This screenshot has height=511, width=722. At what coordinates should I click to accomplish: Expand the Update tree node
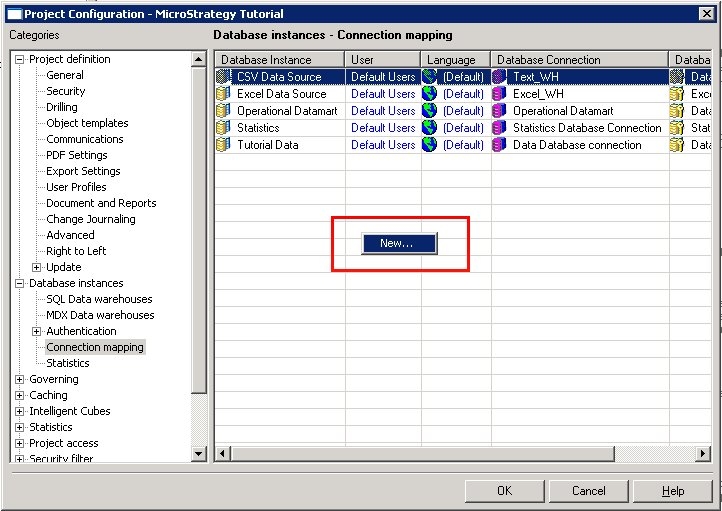[x=36, y=267]
